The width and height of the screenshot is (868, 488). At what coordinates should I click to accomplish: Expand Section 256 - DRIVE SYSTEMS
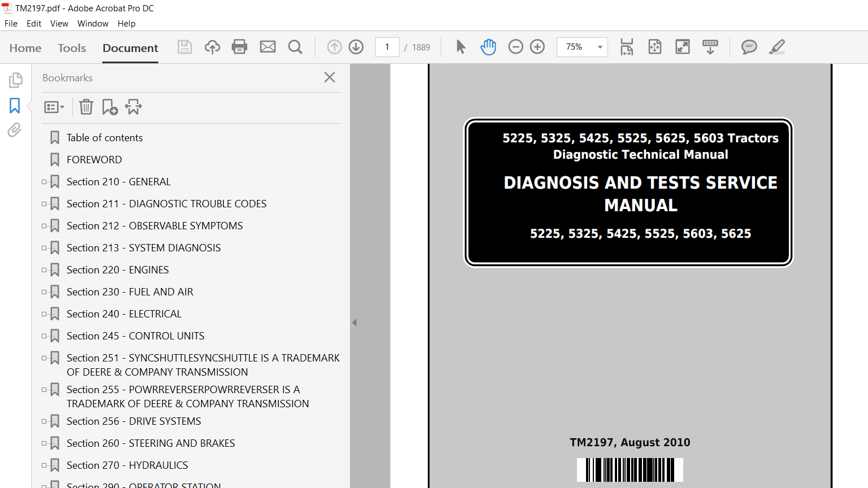(x=44, y=421)
